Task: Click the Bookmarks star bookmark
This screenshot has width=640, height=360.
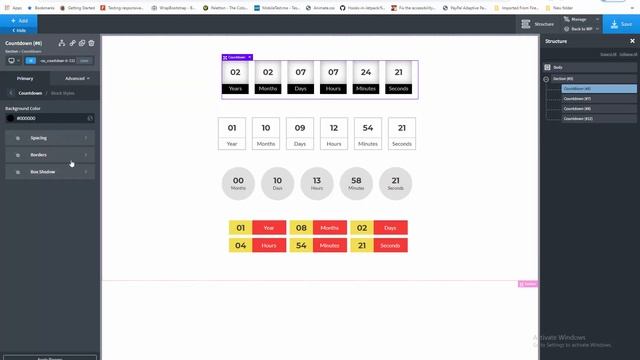Action: pyautogui.click(x=41, y=8)
